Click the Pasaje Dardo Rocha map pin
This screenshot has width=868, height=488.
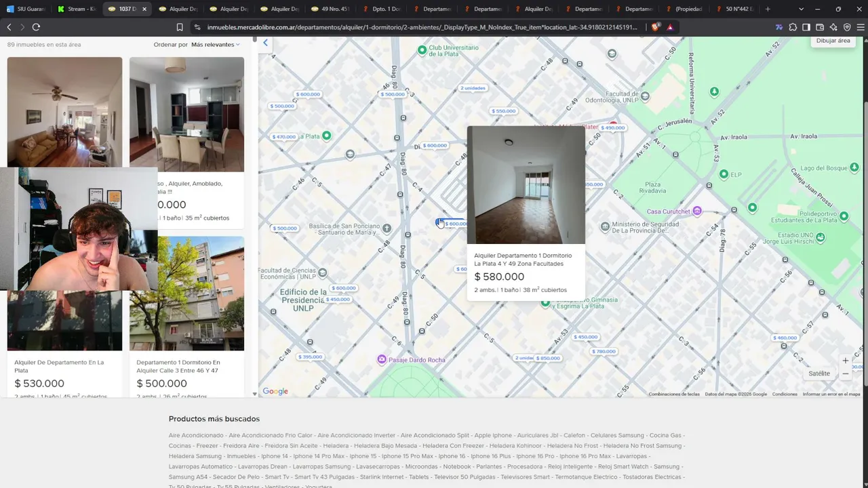[x=382, y=359]
